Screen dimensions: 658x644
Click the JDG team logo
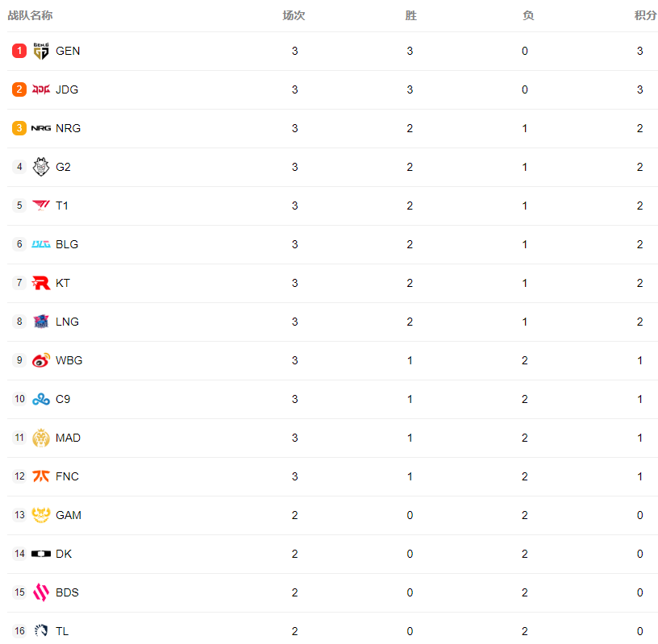point(41,89)
